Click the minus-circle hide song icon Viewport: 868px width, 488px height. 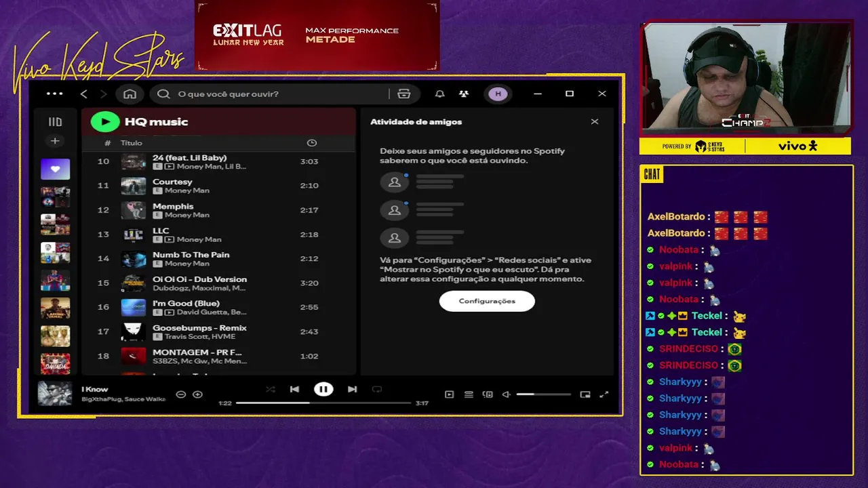tap(180, 394)
